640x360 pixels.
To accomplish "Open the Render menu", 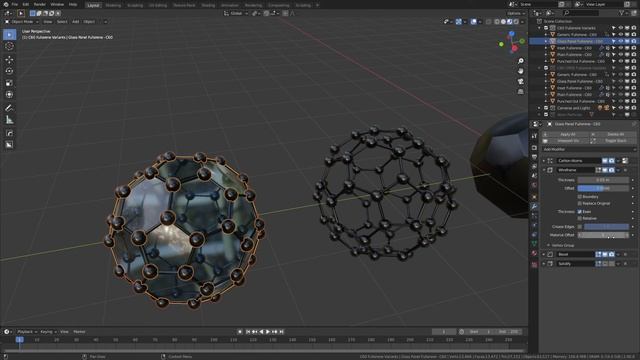I will pyautogui.click(x=40, y=4).
